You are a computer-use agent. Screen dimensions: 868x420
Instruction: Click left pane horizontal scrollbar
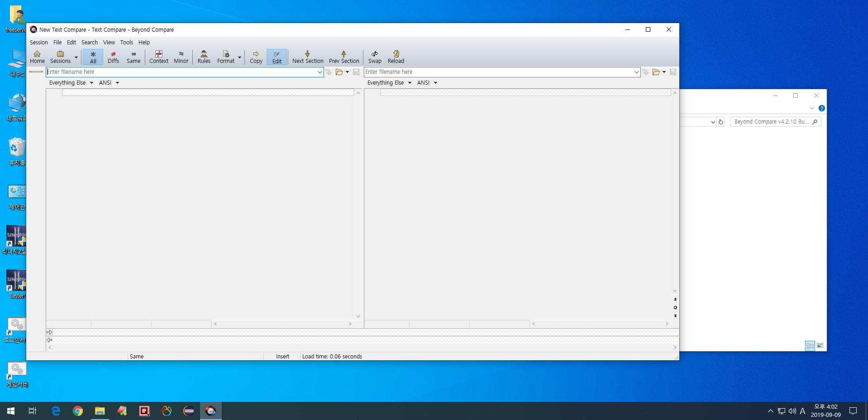(283, 324)
